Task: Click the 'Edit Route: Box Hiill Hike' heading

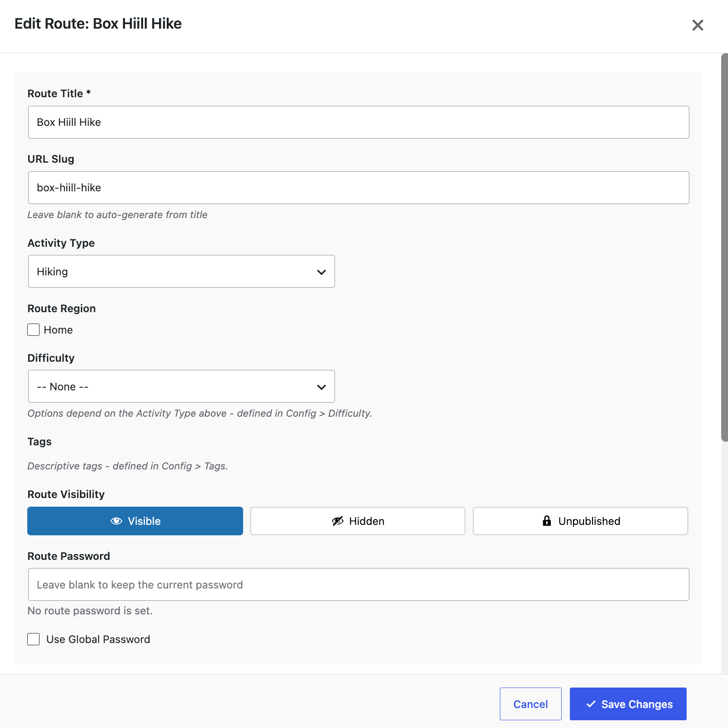Action: click(x=98, y=24)
